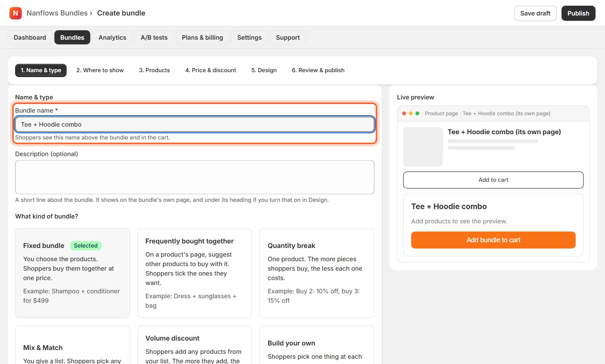Click the Nanflows Bundles breadcrumb link
The height and width of the screenshot is (364, 605).
pos(57,13)
